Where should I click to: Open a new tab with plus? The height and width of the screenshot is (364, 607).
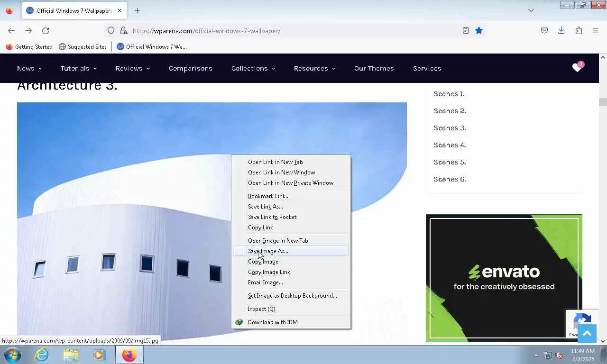pos(137,10)
